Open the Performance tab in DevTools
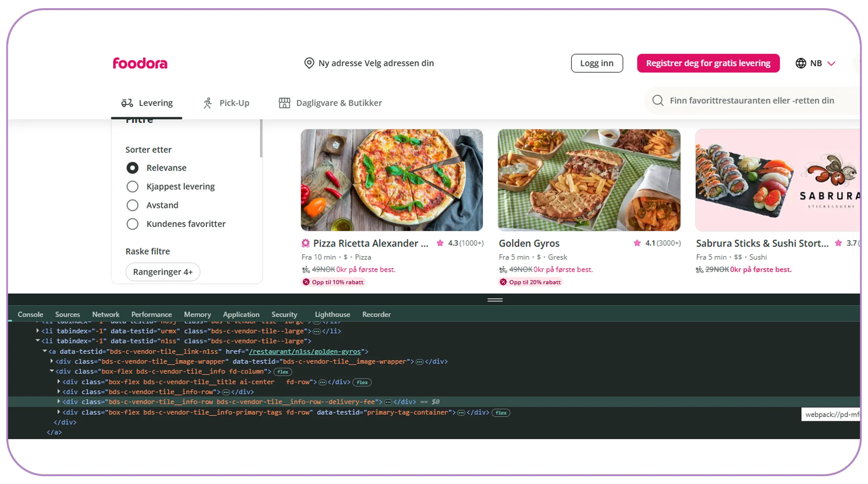868x484 pixels. pyautogui.click(x=151, y=315)
